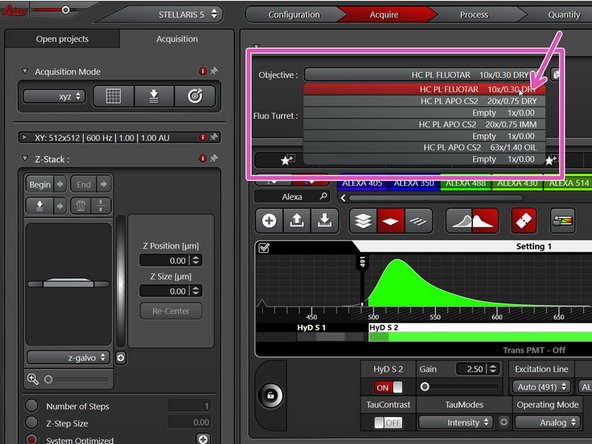Open the Analog operating mode dropdown
Image resolution: width=592 pixels, height=444 pixels.
click(547, 422)
